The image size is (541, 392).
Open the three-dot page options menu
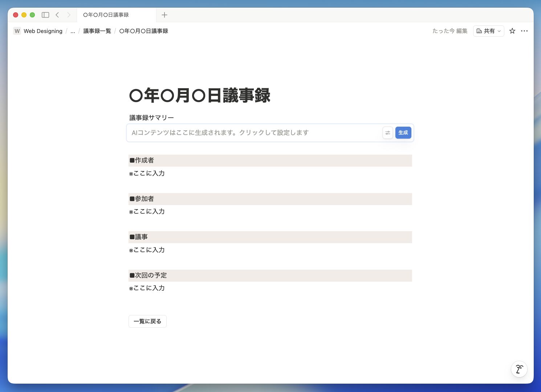(524, 31)
